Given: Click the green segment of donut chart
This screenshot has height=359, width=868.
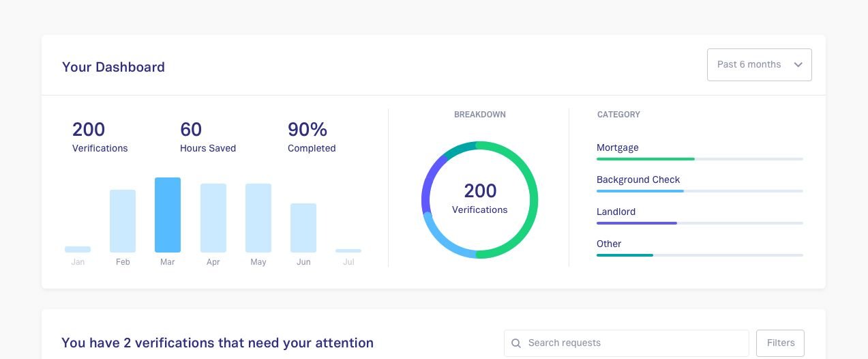Looking at the screenshot, I should pyautogui.click(x=533, y=200).
